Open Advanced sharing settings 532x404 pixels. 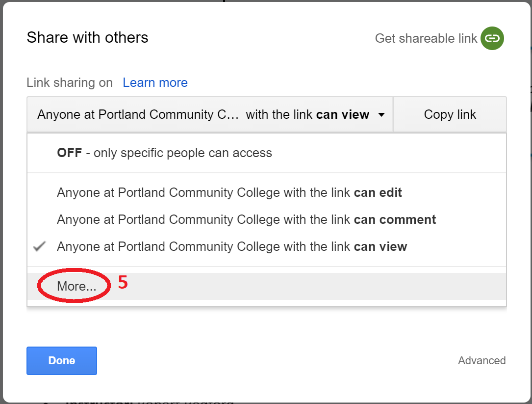click(481, 360)
